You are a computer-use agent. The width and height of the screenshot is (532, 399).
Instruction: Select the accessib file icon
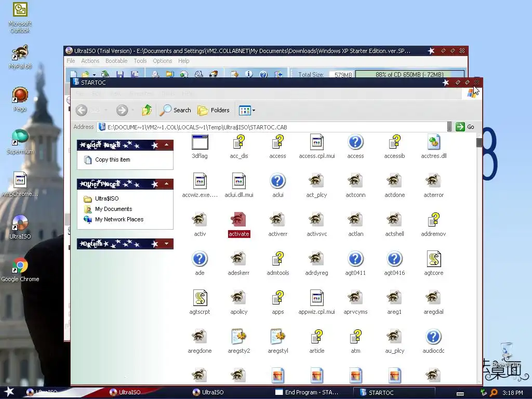pos(395,142)
